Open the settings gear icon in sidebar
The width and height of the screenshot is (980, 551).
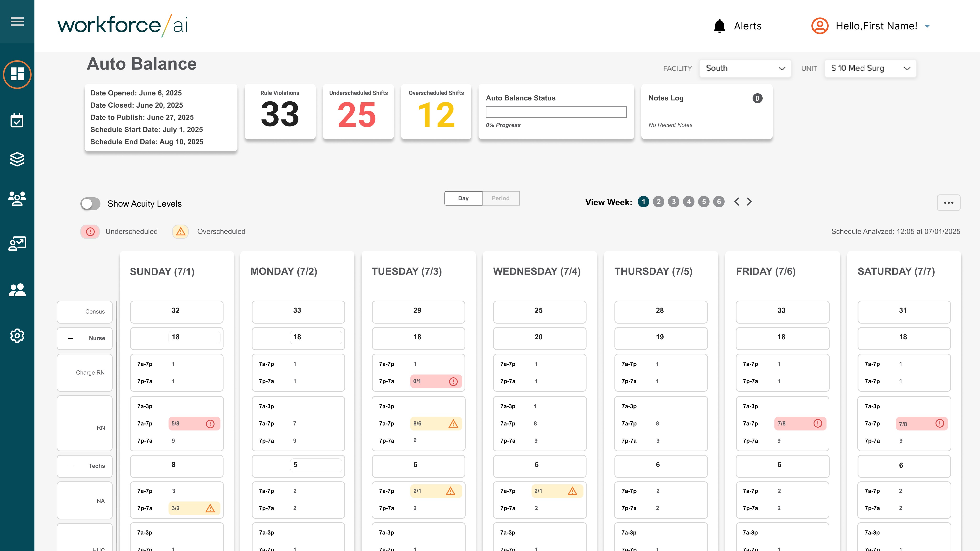pyautogui.click(x=17, y=336)
